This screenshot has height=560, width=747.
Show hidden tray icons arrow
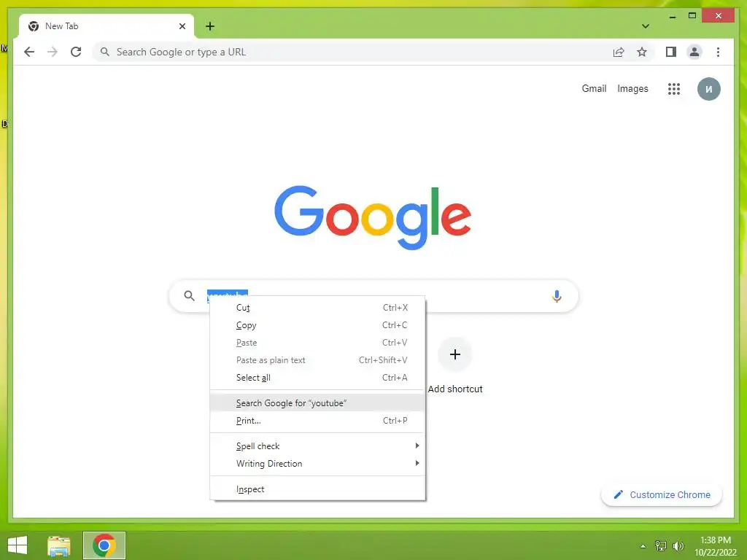(643, 546)
